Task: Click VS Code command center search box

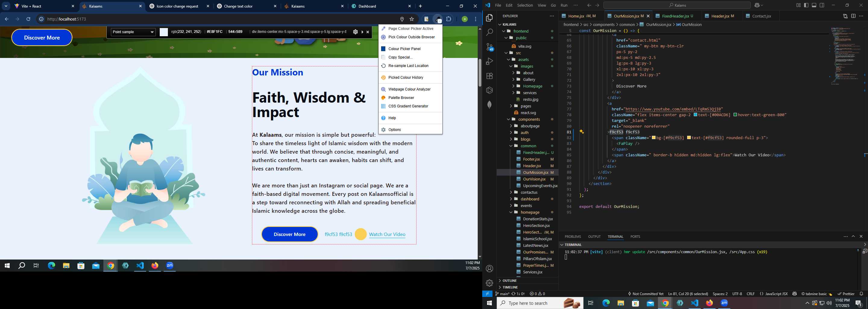Action: [677, 5]
